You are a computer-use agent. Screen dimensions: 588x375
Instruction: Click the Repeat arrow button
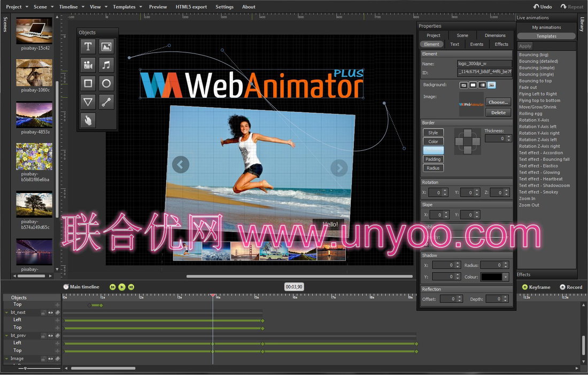click(x=572, y=7)
